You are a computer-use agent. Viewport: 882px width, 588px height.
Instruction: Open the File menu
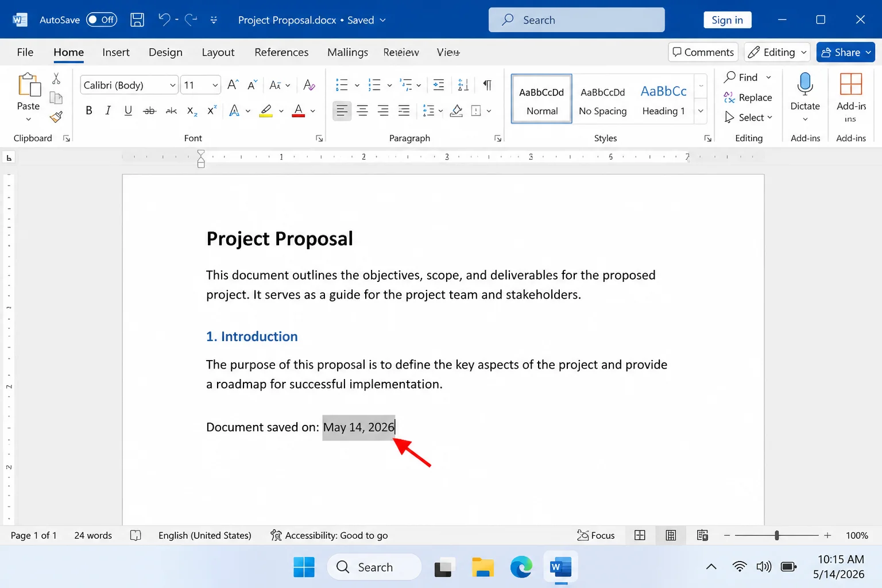point(25,52)
